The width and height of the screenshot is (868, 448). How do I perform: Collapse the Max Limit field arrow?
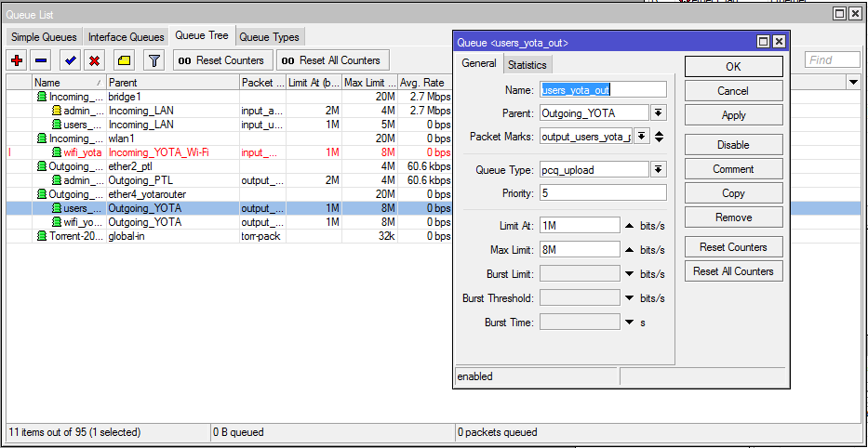629,250
